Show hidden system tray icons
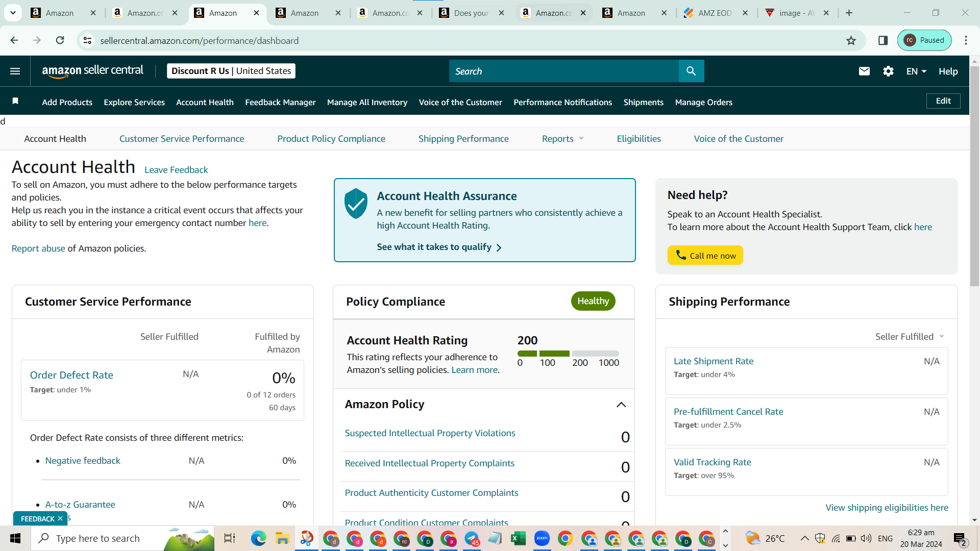 (804, 538)
